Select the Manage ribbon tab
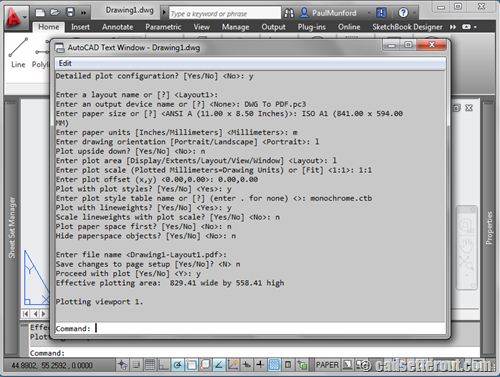Screen dimensions: 500x377 click(235, 27)
